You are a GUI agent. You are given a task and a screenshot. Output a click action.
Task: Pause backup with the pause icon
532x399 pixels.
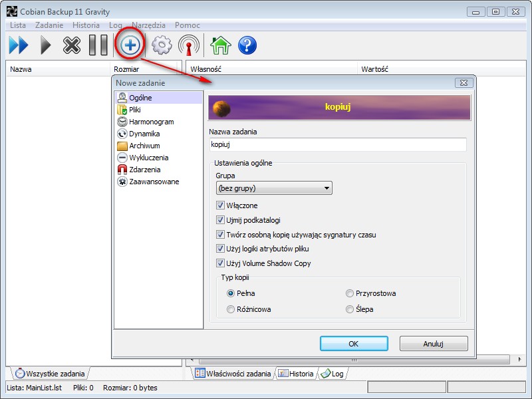98,45
